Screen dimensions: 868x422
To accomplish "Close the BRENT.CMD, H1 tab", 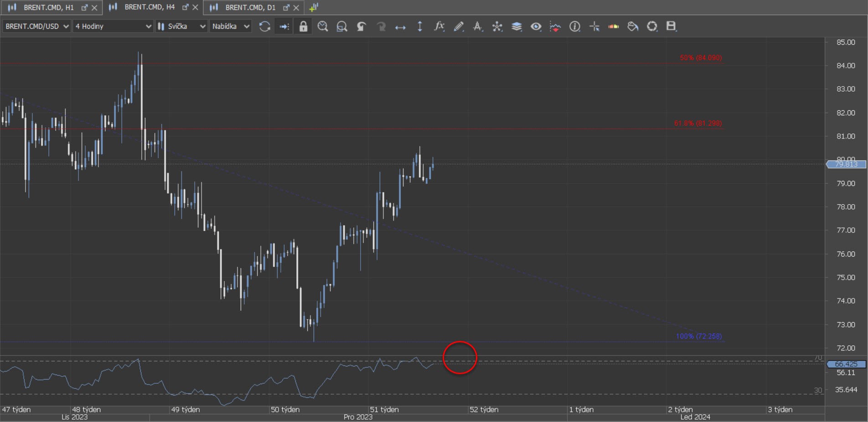I will click(x=94, y=8).
